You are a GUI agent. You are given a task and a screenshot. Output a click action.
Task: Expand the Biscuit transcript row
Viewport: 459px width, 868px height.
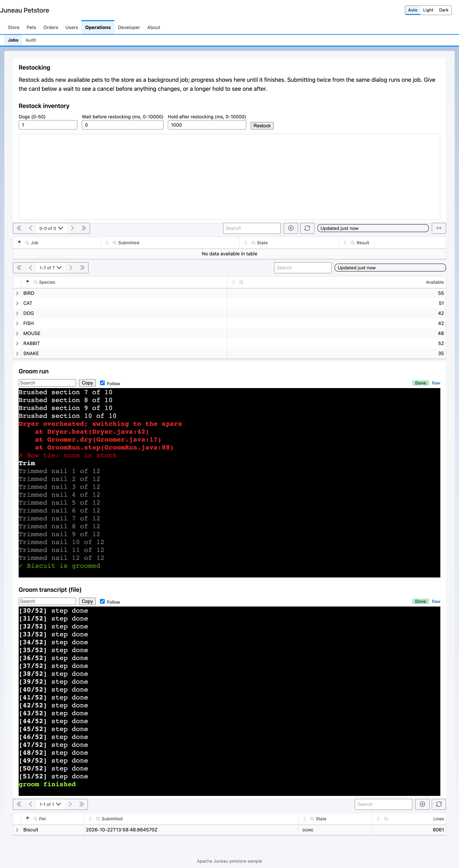coord(17,830)
